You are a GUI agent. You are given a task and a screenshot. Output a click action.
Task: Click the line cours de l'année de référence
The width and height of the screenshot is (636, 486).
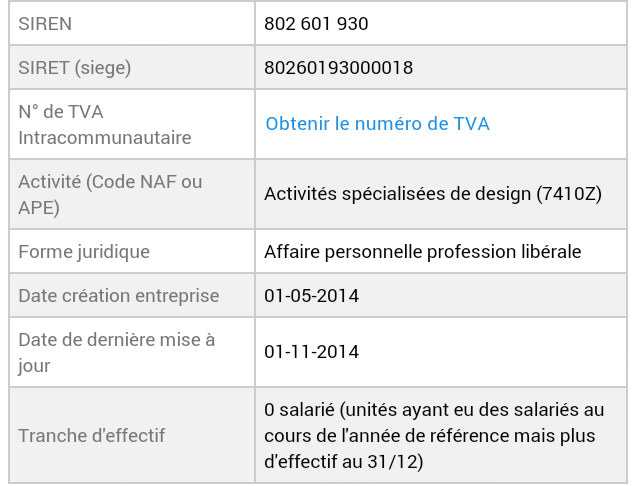click(x=430, y=436)
